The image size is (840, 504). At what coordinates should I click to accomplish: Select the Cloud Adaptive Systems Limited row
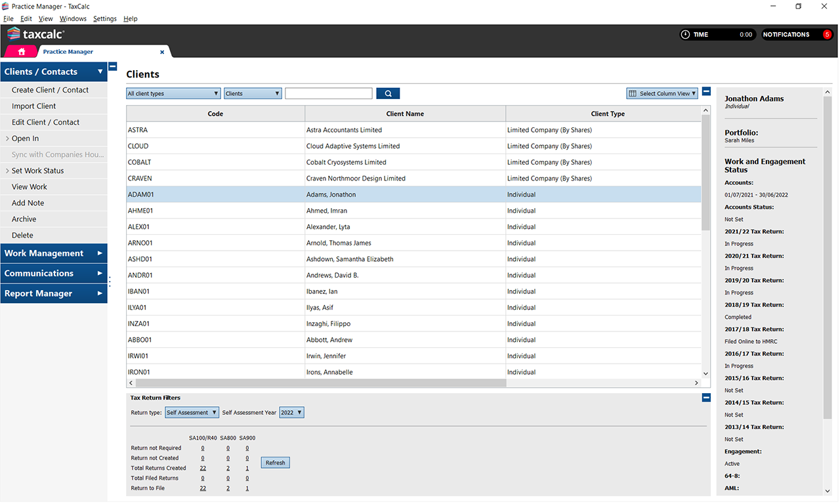click(x=413, y=146)
